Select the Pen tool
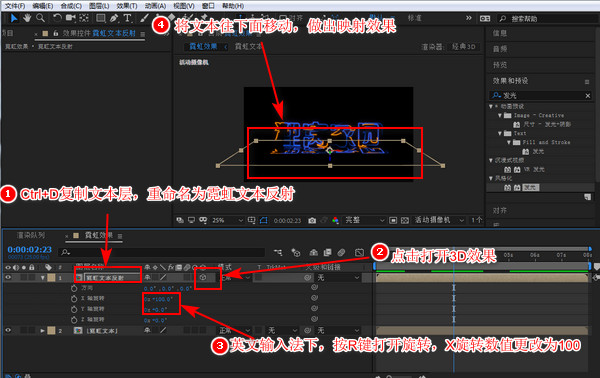This screenshot has width=600, height=378. [x=114, y=18]
